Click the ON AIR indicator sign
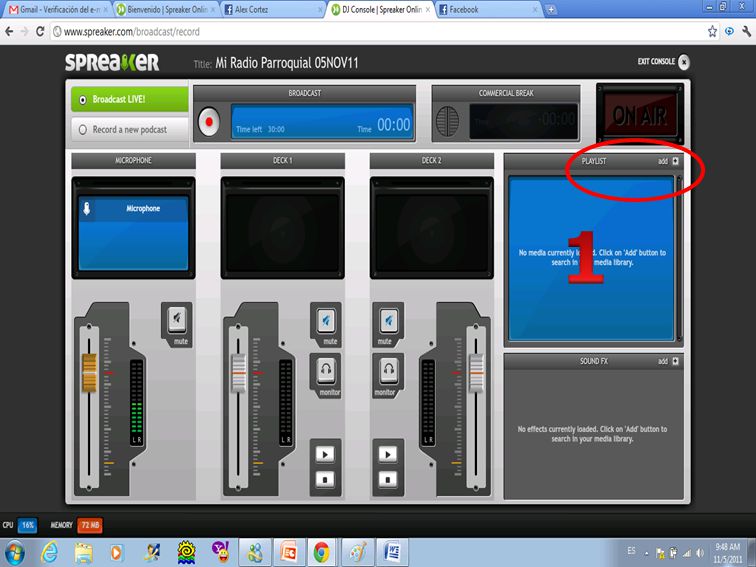Image resolution: width=756 pixels, height=567 pixels. pyautogui.click(x=640, y=116)
